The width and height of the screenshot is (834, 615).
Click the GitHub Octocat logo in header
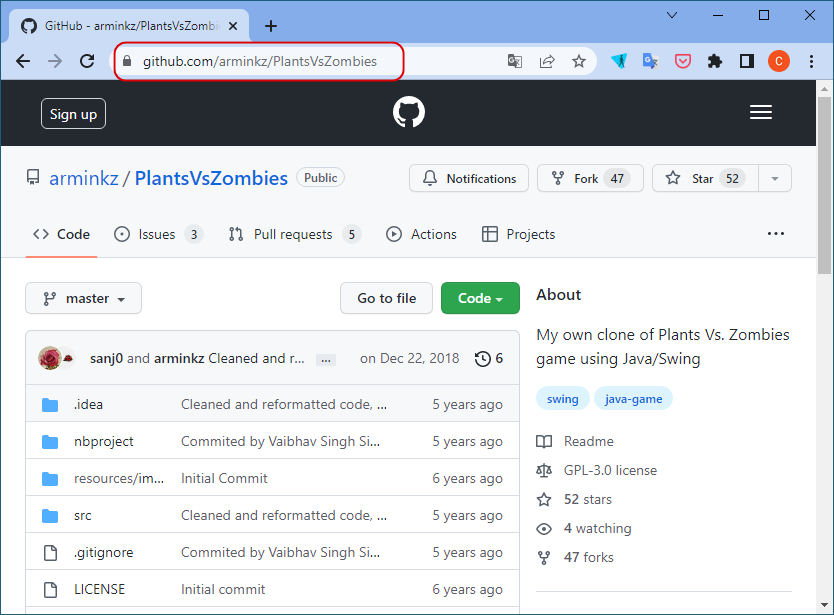(408, 112)
